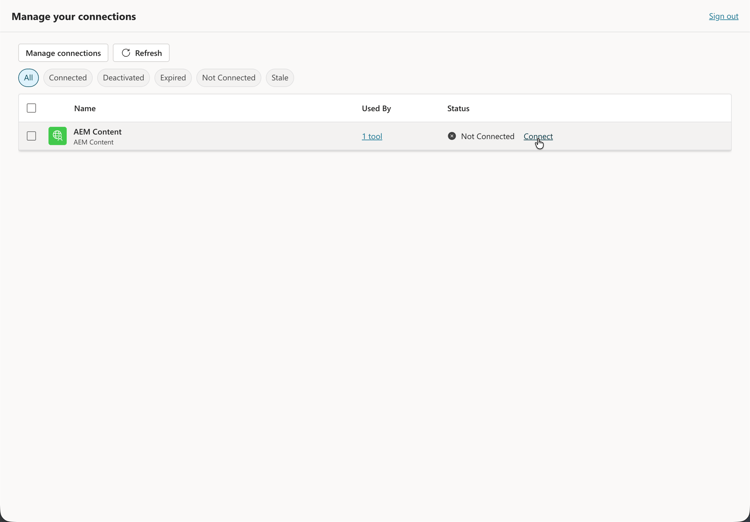
Task: Click the Status column header
Action: pyautogui.click(x=458, y=109)
